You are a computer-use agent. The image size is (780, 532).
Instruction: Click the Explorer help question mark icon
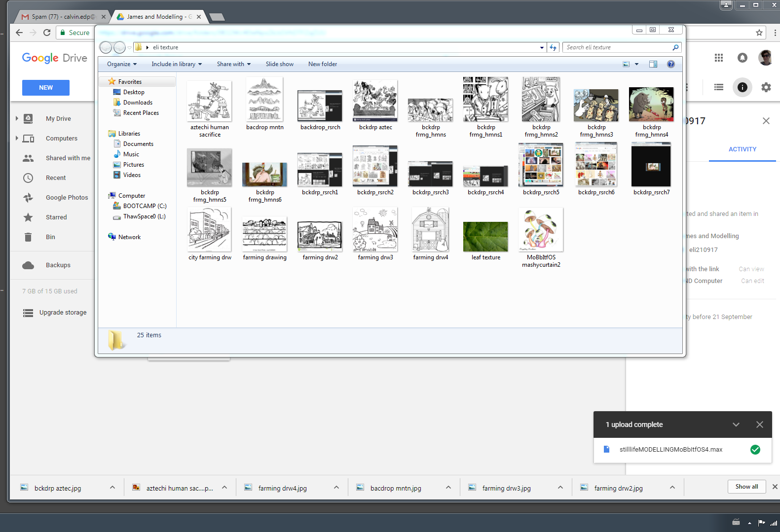[x=670, y=64]
